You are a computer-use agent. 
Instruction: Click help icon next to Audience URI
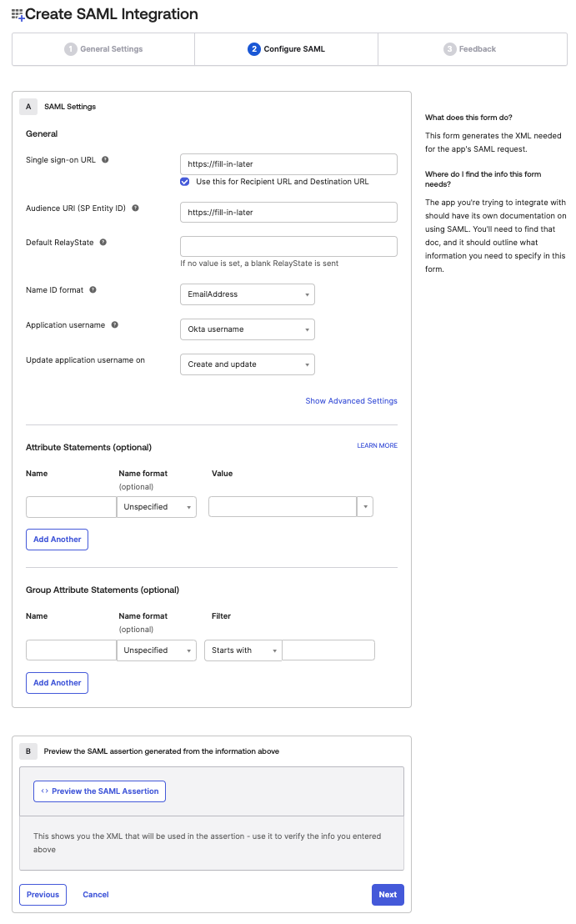pyautogui.click(x=135, y=208)
